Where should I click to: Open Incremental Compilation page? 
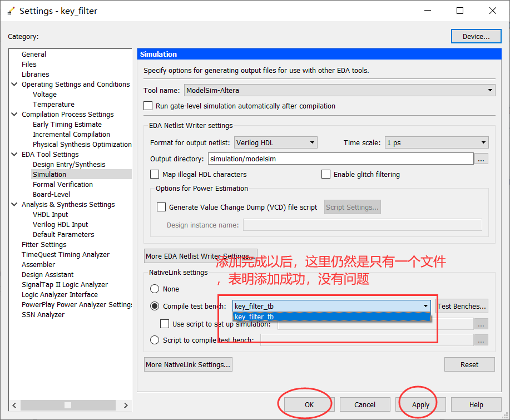71,135
